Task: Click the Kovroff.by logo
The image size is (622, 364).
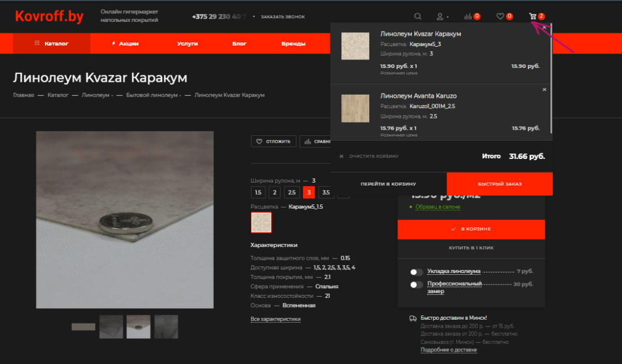Action: click(x=49, y=17)
